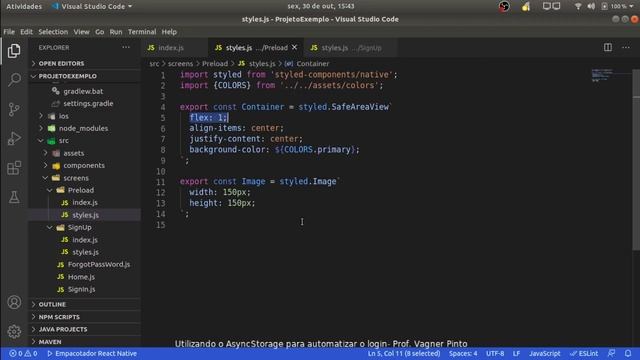Click the Wi-Fi network icon in top bar
The height and width of the screenshot is (360, 640).
[x=578, y=6]
